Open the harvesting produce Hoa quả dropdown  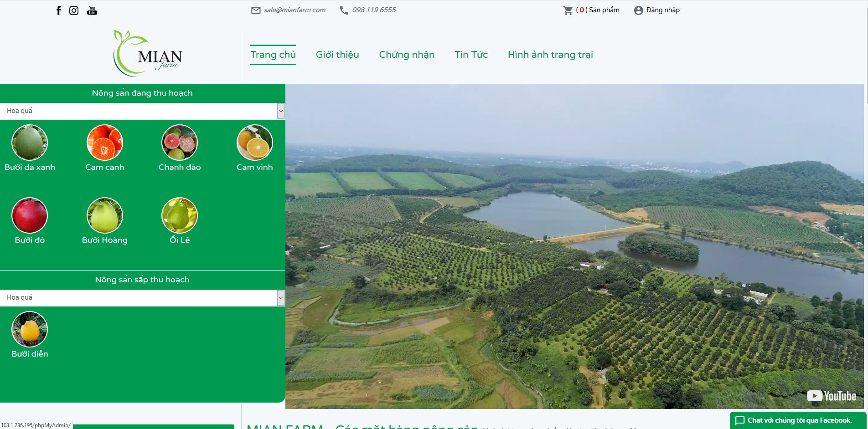143,111
